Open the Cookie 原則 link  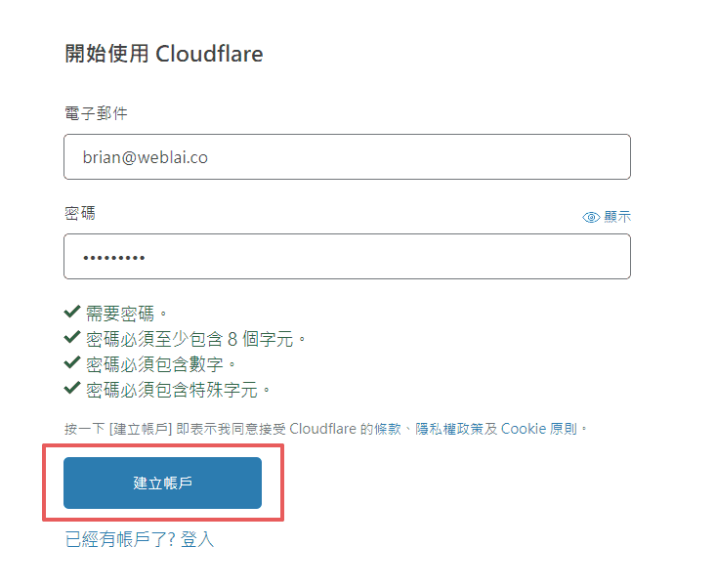[x=539, y=429]
